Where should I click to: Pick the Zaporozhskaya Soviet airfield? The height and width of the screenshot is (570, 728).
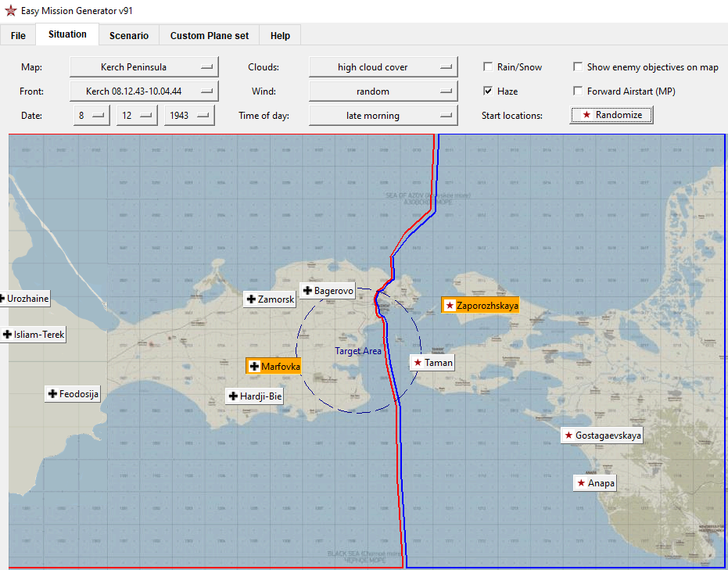(x=480, y=305)
